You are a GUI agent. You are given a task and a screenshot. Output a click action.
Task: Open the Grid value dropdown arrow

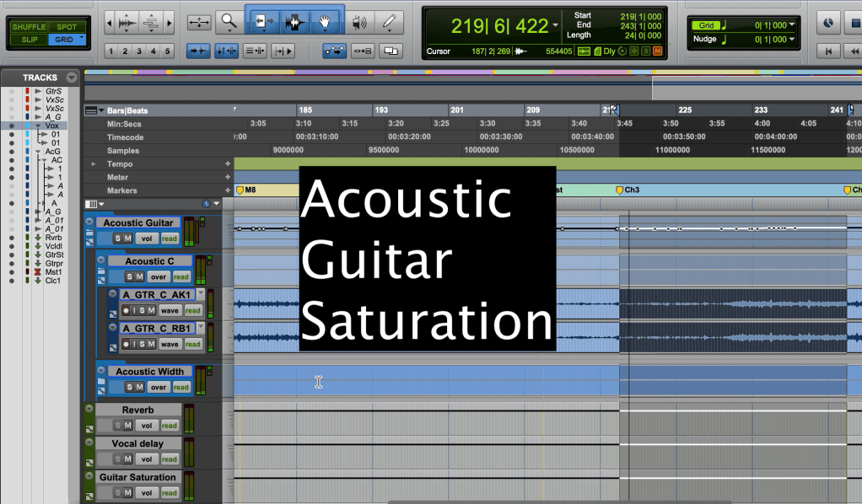pyautogui.click(x=792, y=25)
